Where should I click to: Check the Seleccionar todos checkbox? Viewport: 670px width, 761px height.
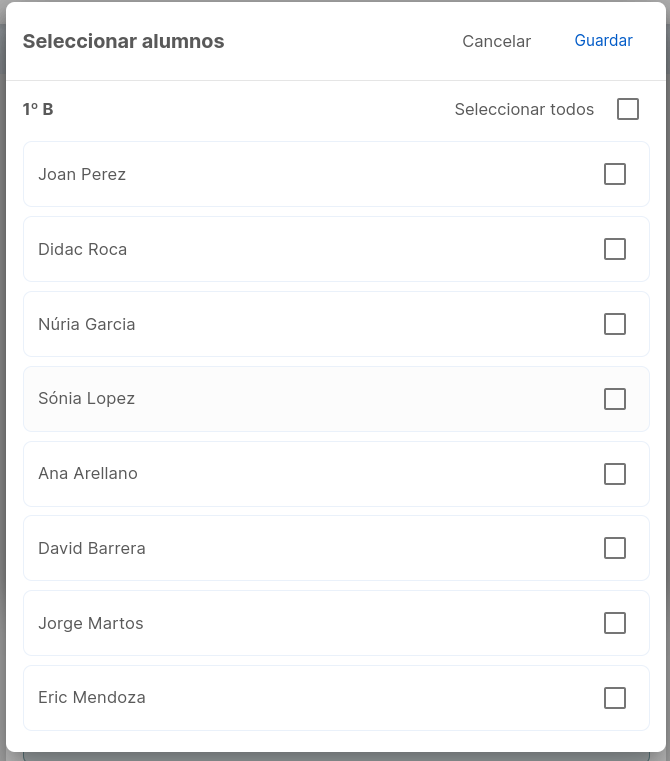[x=628, y=109]
